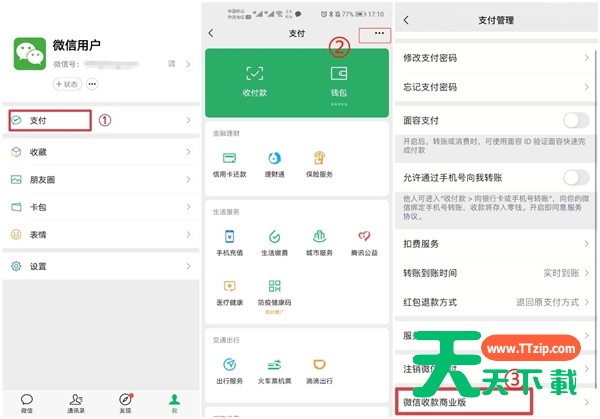This screenshot has height=419, width=600.
Task: Expand chevron on 设置 row
Action: tap(188, 266)
